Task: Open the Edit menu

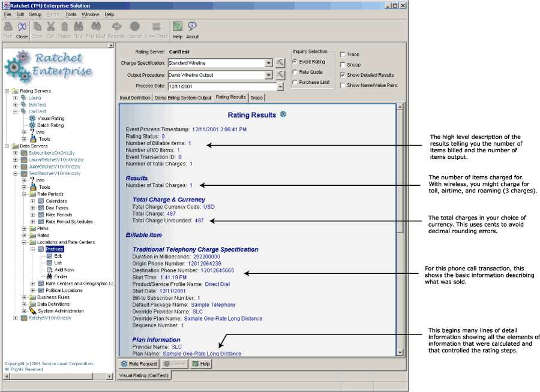Action: click(x=20, y=14)
